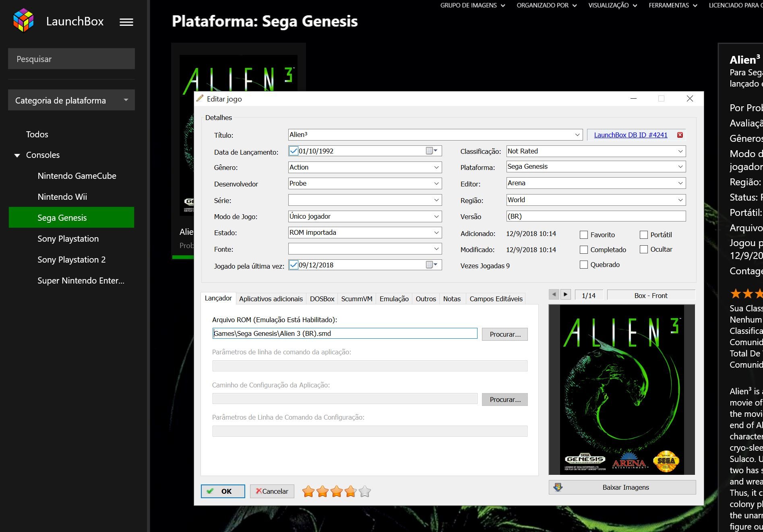
Task: Set rating to three stars
Action: click(x=337, y=491)
